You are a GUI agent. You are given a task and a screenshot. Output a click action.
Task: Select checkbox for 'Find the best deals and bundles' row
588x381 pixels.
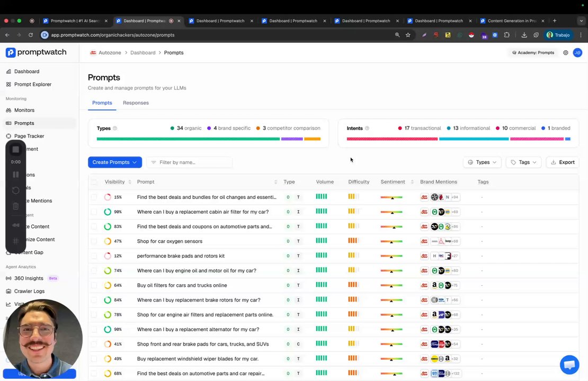(x=94, y=197)
